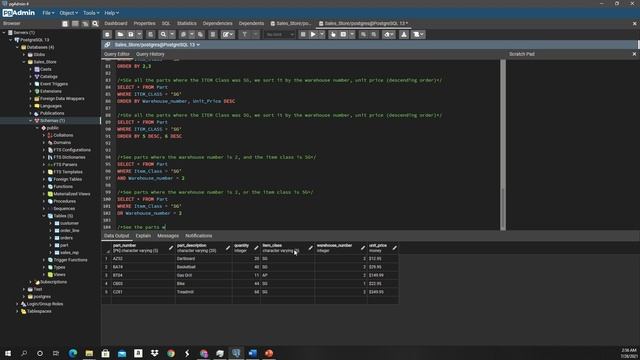Save data changes toolbar icon
Viewport: 640px width, 360px height.
[x=151, y=35]
